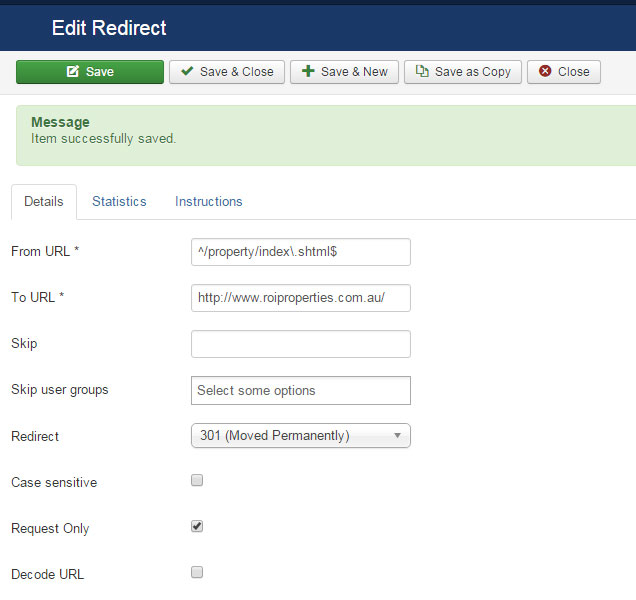636x600 pixels.
Task: Click the green Save button
Action: tap(90, 72)
